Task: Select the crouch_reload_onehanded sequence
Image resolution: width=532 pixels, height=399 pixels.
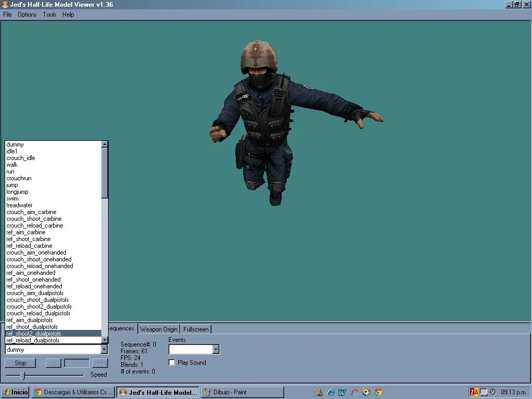Action: (x=54, y=267)
